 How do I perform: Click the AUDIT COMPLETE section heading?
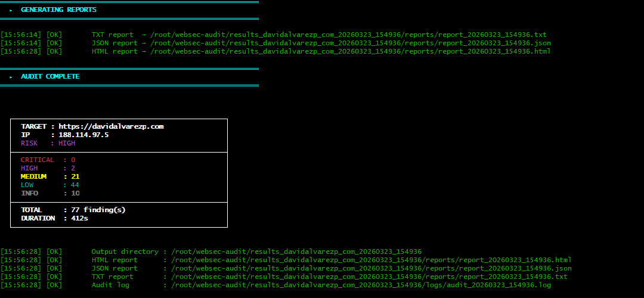[50, 76]
